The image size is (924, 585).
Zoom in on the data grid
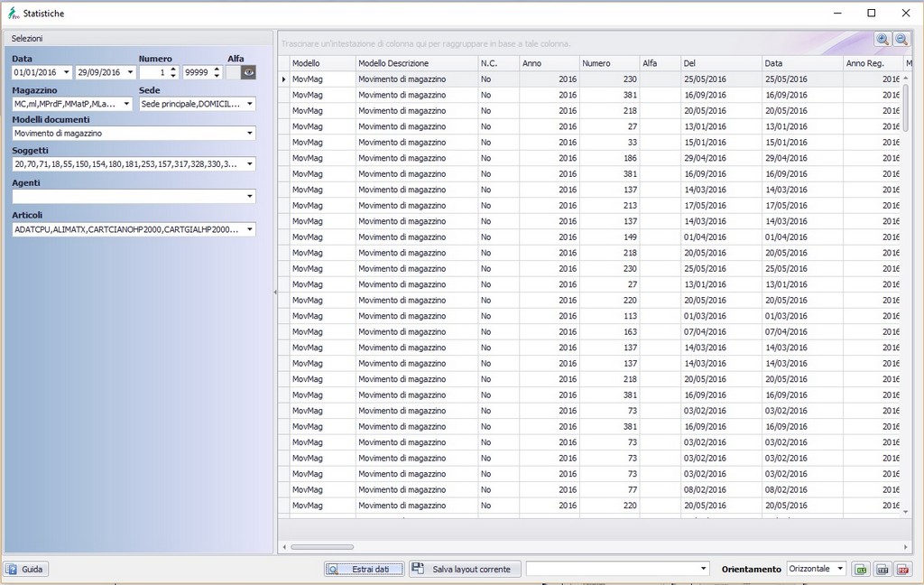tap(882, 40)
